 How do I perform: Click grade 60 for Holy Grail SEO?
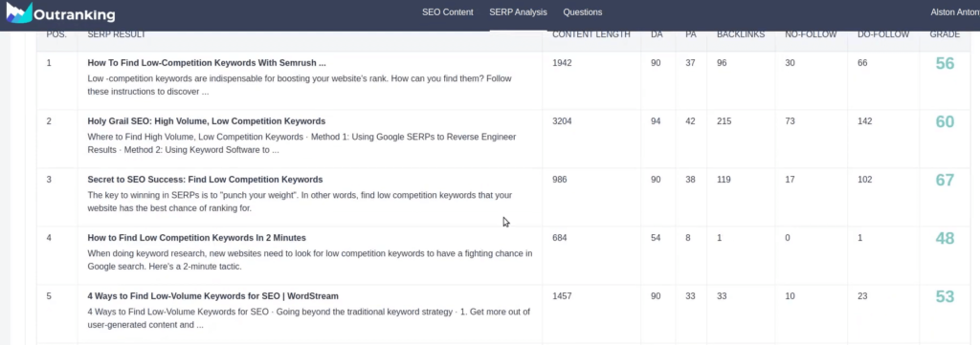(945, 121)
